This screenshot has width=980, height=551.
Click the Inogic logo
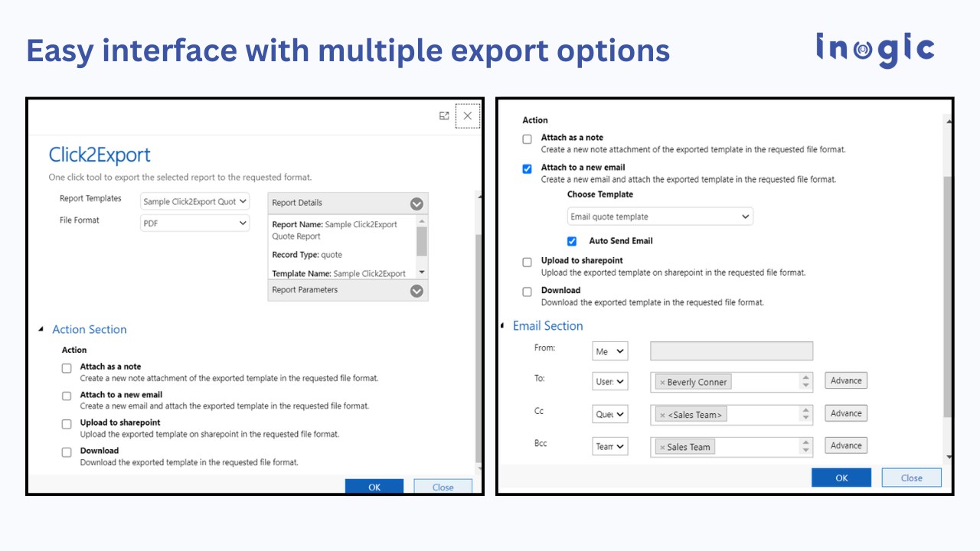pyautogui.click(x=875, y=50)
